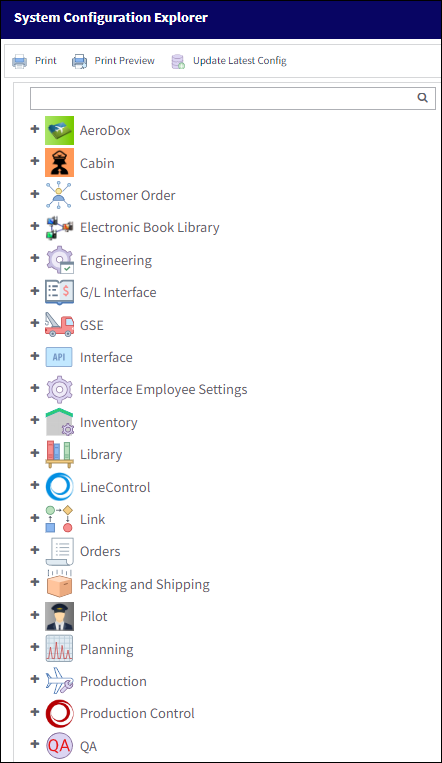Click Update Latest Config button
Screen dimensions: 442x763
pos(229,61)
